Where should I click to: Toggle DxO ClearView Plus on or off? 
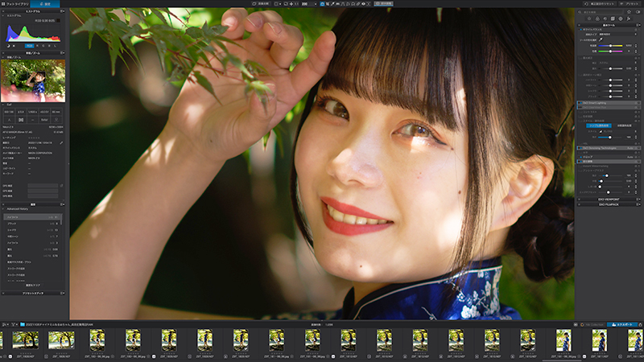(580, 107)
